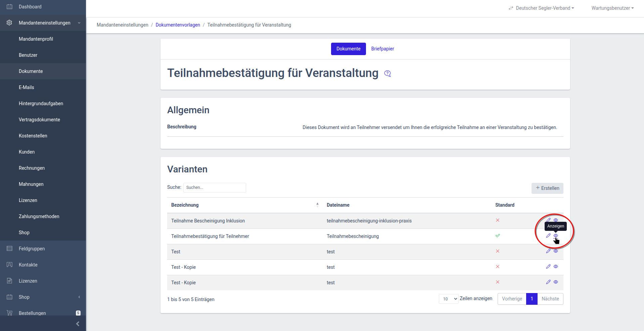The height and width of the screenshot is (331, 644).
Task: Open the rows per page selector
Action: pos(449,299)
